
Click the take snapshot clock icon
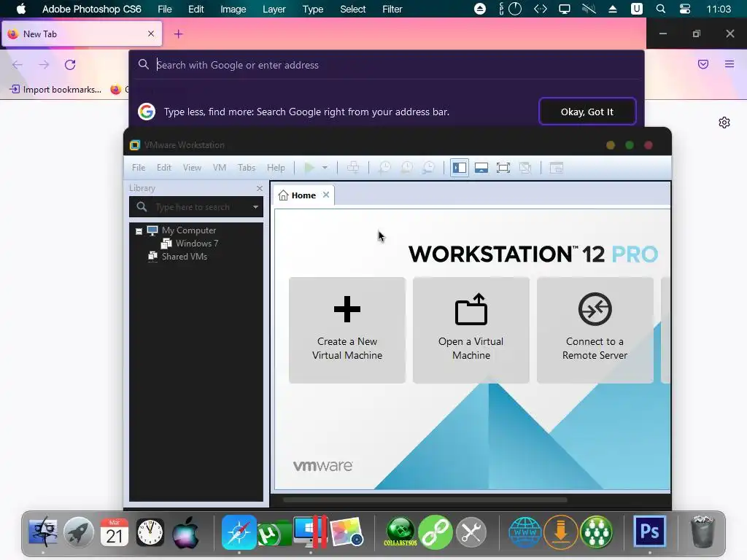384,168
